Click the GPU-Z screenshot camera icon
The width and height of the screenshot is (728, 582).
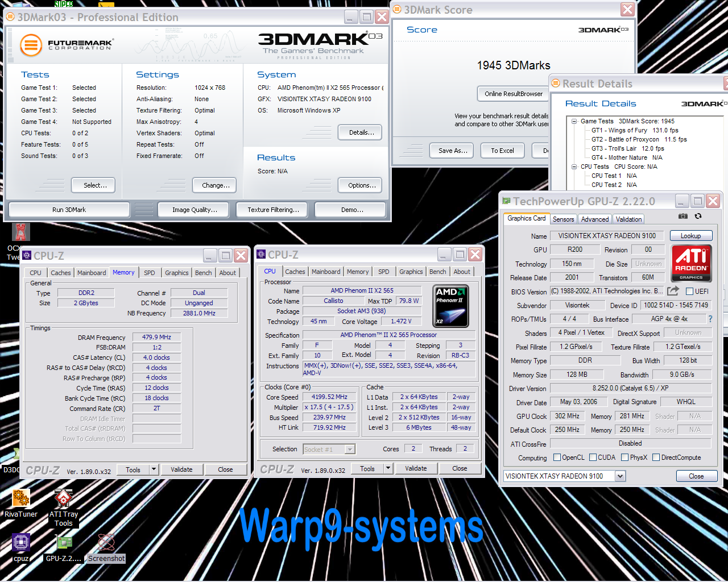tap(683, 216)
